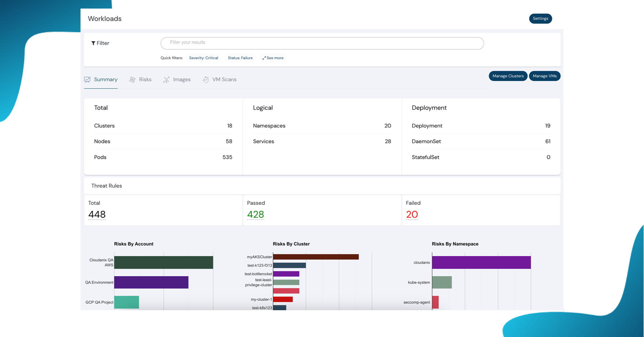Open the Settings panel
The height and width of the screenshot is (337, 644).
tap(540, 18)
